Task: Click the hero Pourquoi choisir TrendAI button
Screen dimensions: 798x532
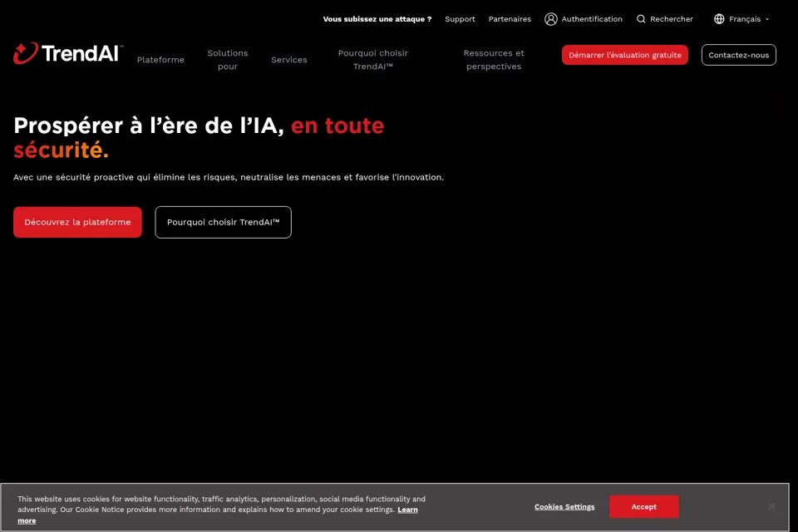Action: [x=223, y=222]
